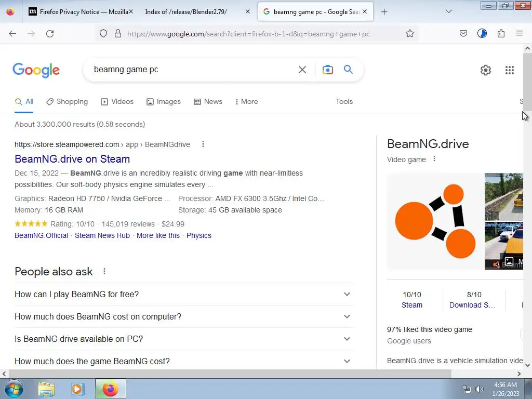
Task: Open three-dot menu beside Steam result URL
Action: (203, 144)
